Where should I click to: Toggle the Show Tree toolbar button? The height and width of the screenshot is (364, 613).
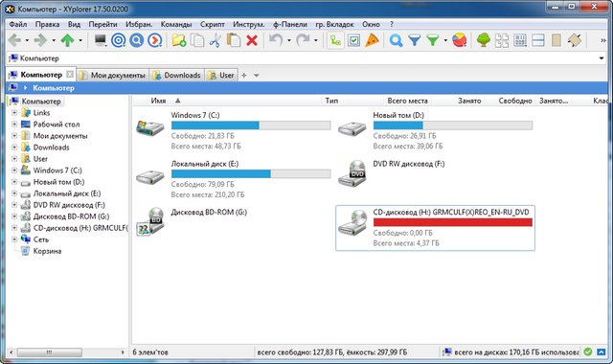335,40
